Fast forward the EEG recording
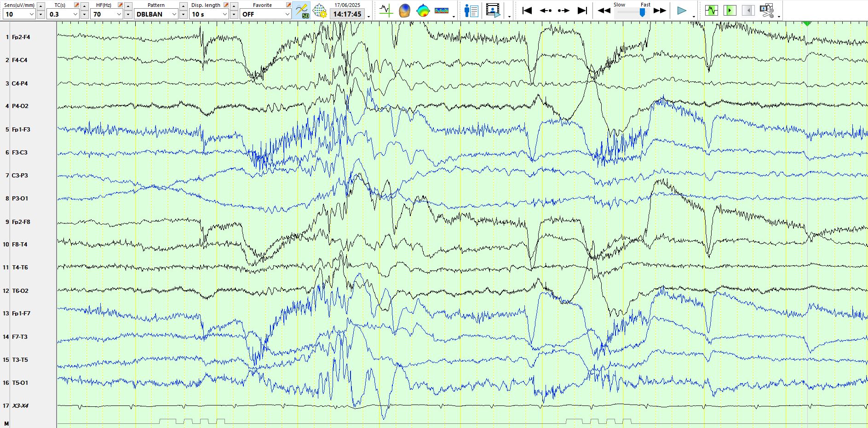Screen dimensions: 868x428 pyautogui.click(x=660, y=11)
